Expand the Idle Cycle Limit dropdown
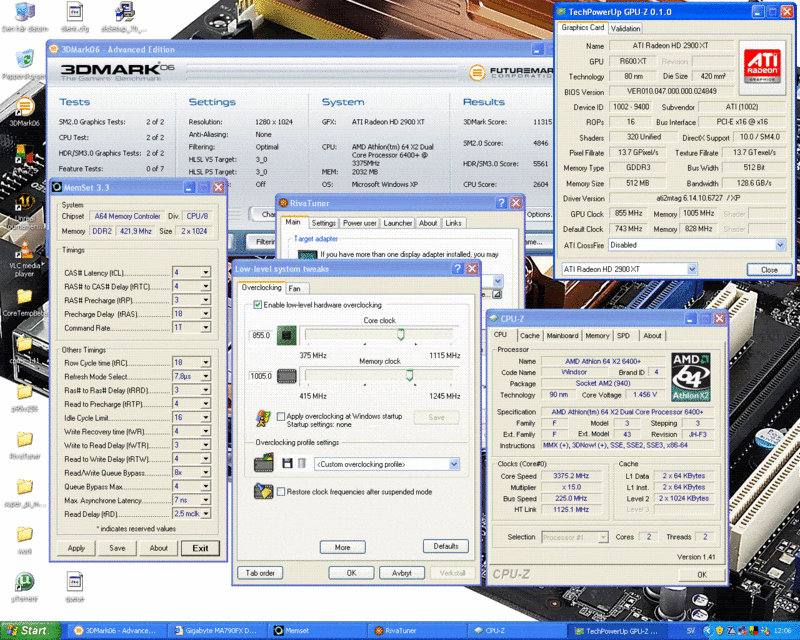The image size is (800, 640). pyautogui.click(x=206, y=417)
